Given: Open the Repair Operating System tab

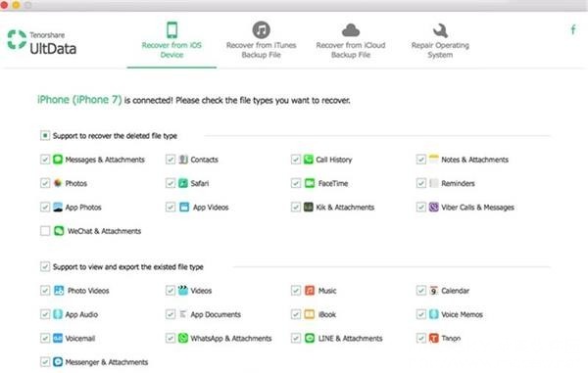Looking at the screenshot, I should 440,40.
